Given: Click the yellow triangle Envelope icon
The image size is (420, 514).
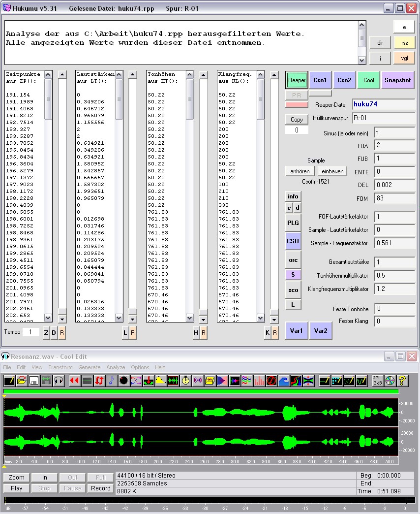Looking at the screenshot, I should click(x=161, y=381).
